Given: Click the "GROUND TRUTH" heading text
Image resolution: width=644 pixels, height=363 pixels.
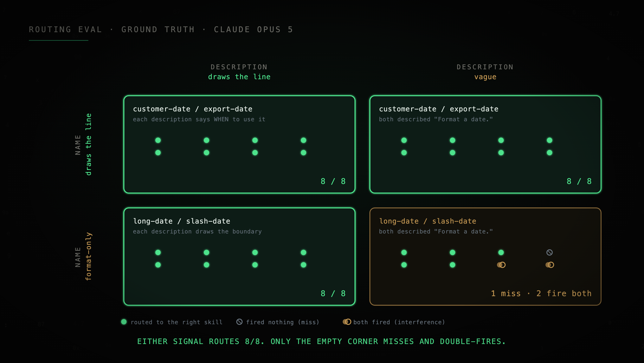Looking at the screenshot, I should [x=158, y=29].
